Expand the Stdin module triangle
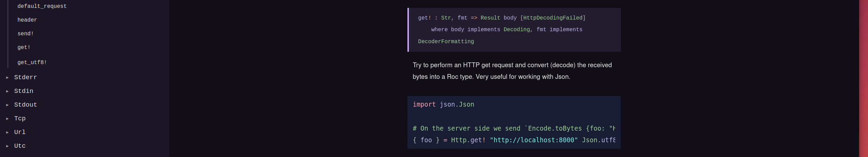This screenshot has width=868, height=157. tap(8, 91)
